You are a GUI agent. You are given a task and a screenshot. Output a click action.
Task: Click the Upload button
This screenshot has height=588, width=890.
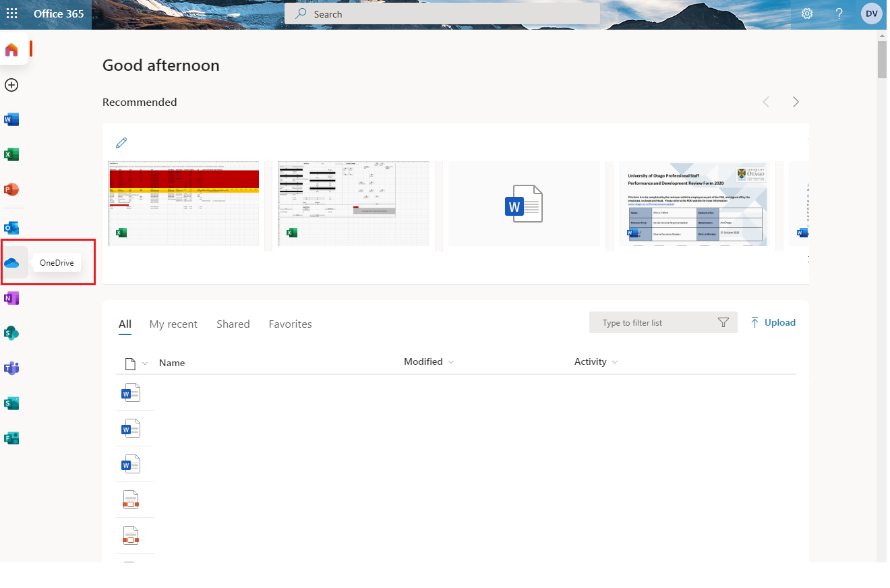click(x=773, y=323)
